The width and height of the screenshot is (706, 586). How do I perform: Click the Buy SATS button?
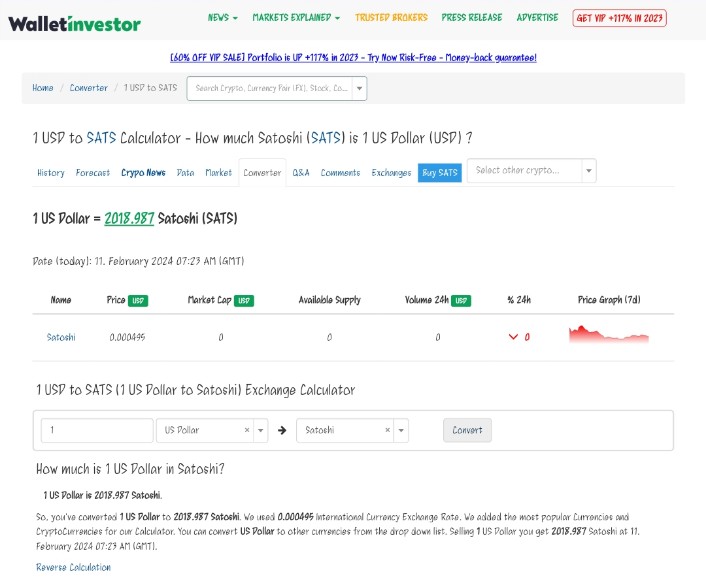[x=439, y=173]
